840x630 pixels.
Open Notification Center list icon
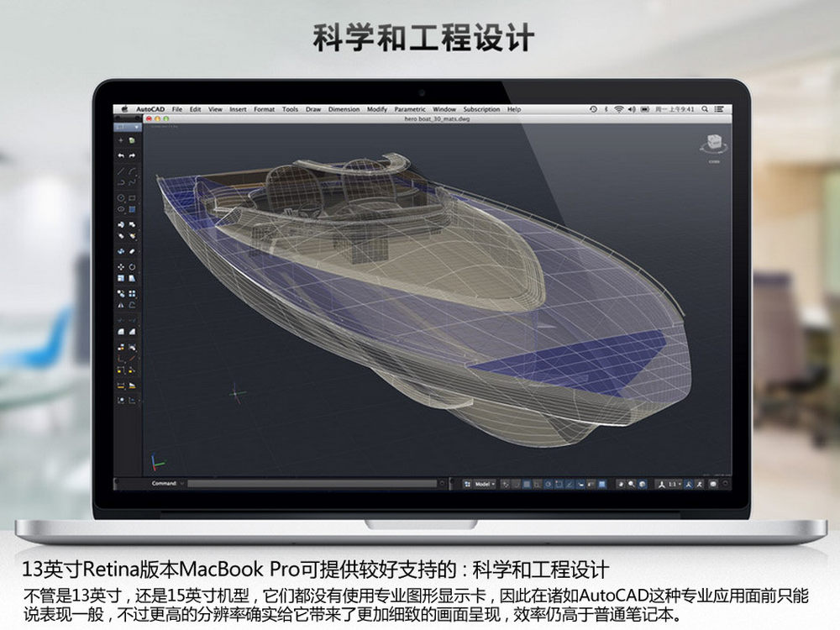(720, 109)
